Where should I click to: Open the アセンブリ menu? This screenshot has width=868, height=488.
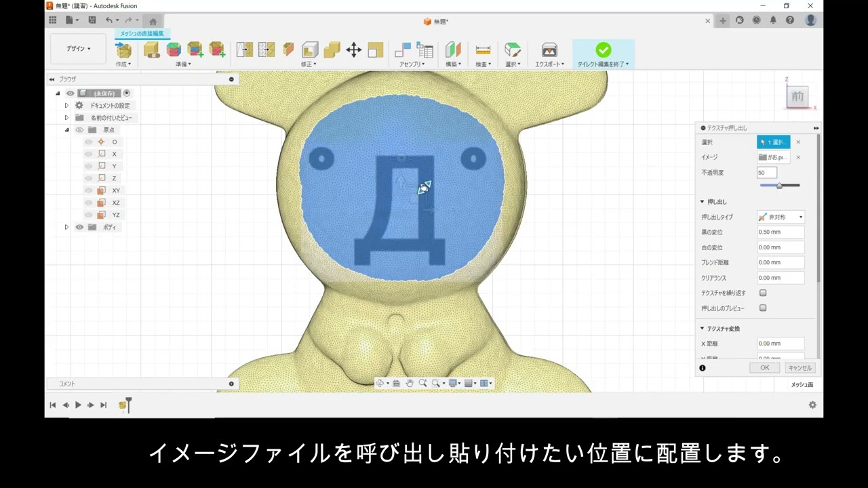[412, 64]
